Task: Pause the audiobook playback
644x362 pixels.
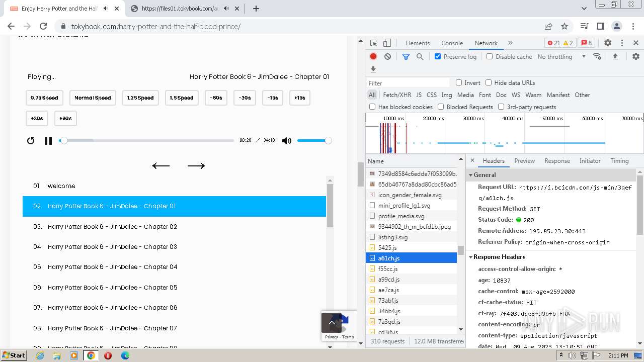Action: point(48,141)
